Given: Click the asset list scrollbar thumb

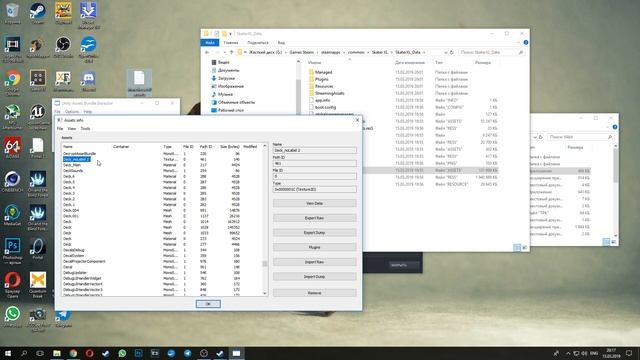Looking at the screenshot, I should pos(264,264).
